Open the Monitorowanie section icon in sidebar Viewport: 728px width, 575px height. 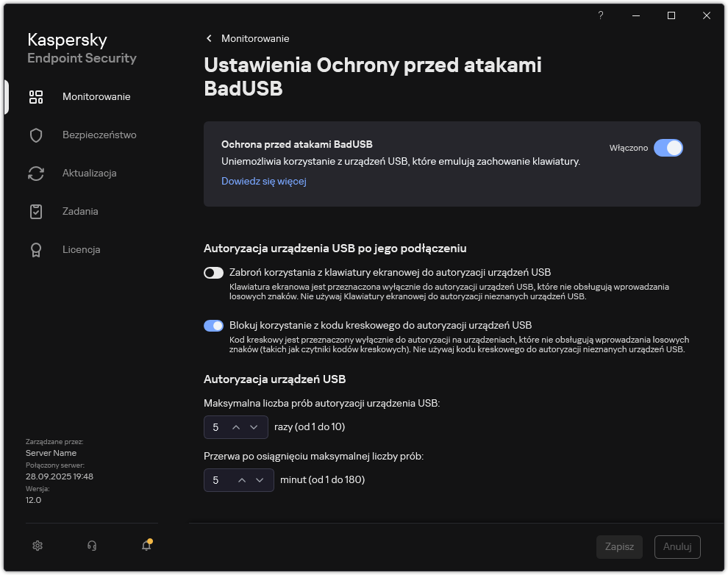36,96
